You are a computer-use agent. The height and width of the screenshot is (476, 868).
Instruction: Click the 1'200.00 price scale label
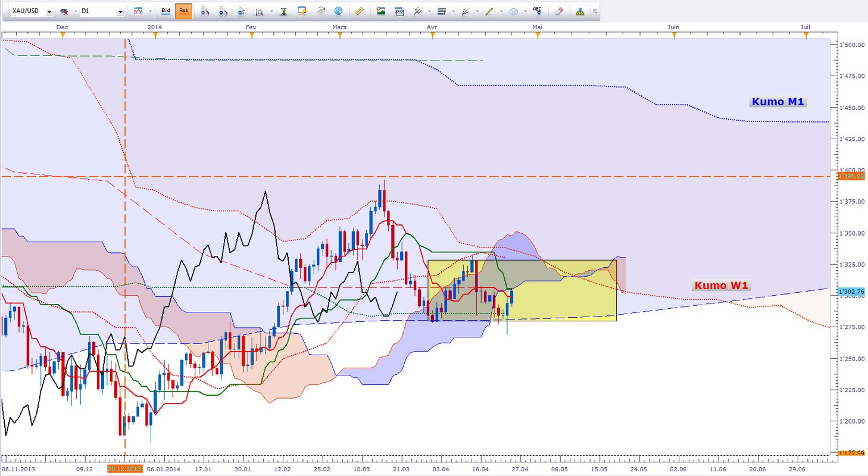pyautogui.click(x=851, y=421)
